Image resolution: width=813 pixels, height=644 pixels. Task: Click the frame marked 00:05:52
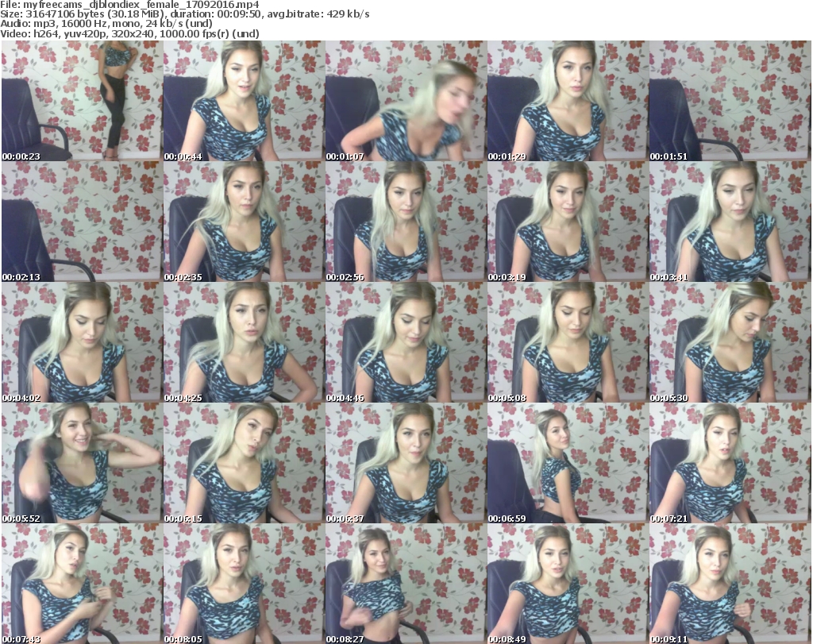(81, 463)
